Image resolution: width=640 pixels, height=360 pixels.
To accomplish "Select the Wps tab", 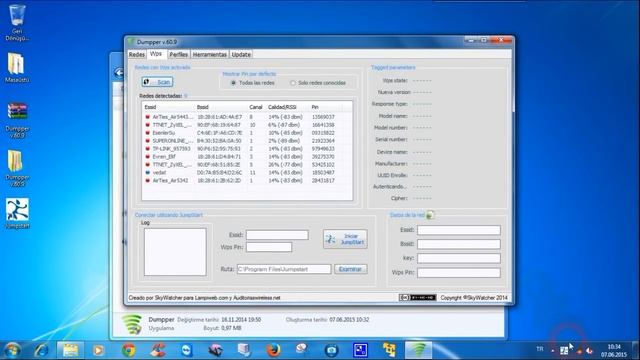I will pos(156,53).
